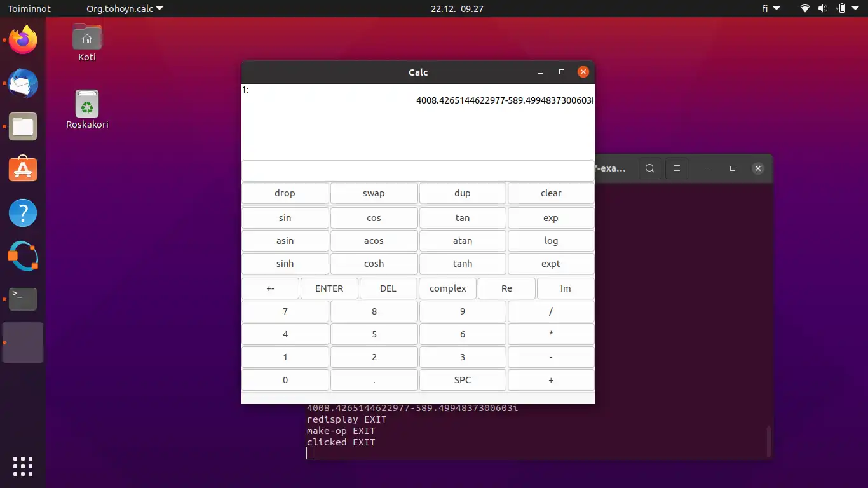Open the Roskakori trash on desktop
Image resolution: width=868 pixels, height=488 pixels.
(x=87, y=109)
